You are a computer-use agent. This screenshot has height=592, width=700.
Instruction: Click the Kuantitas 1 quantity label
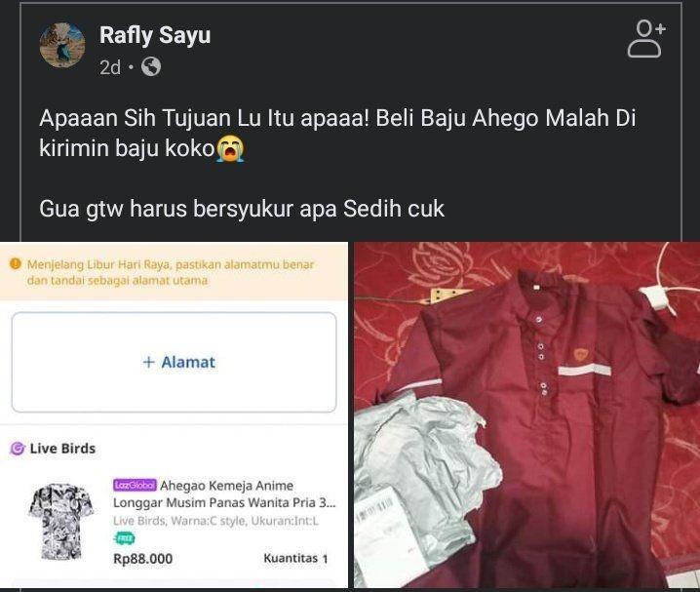tap(295, 558)
